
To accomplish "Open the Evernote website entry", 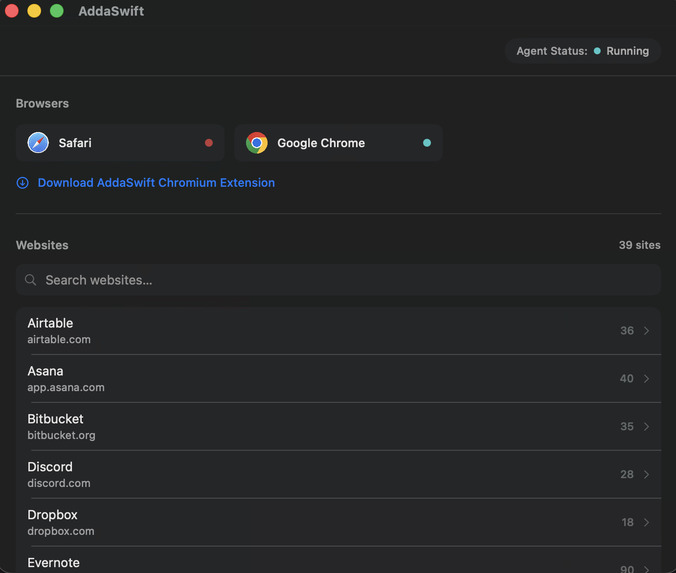I will click(338, 560).
